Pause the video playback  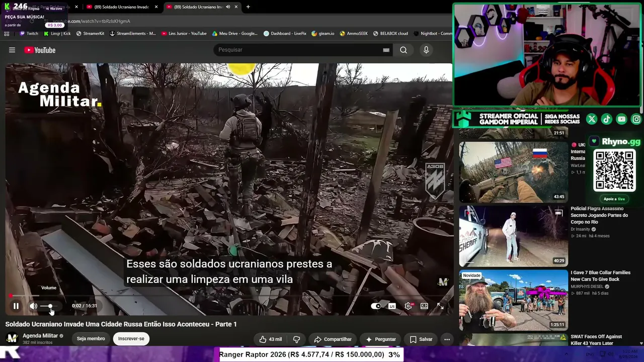point(16,306)
